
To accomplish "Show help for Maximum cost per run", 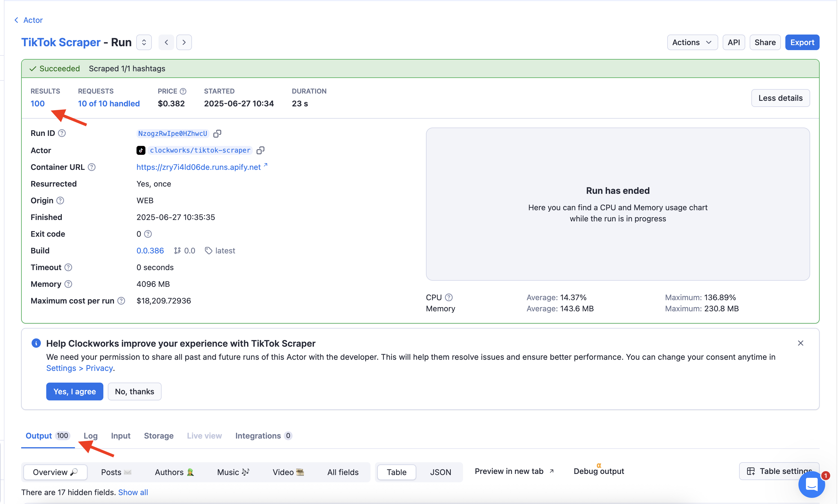I will [121, 301].
